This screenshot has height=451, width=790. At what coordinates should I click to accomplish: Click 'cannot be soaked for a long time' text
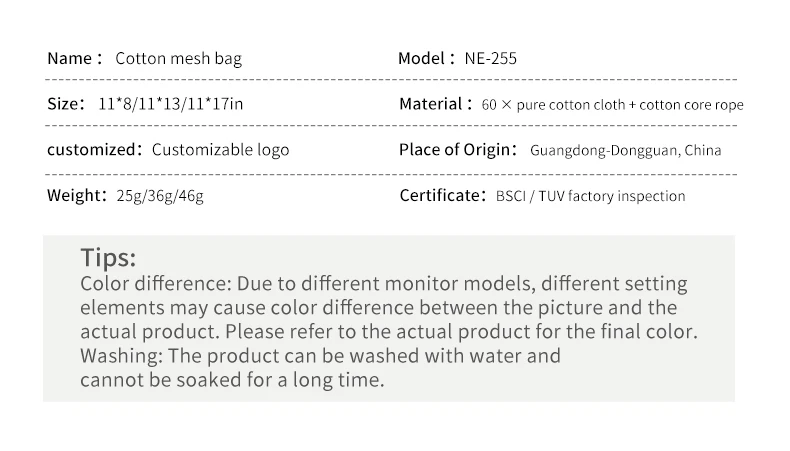(232, 380)
